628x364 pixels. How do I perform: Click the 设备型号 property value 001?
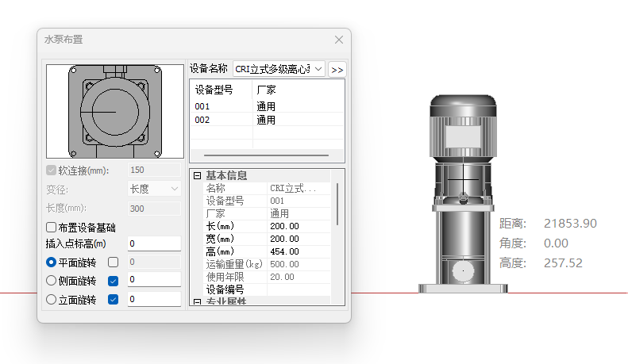pos(299,201)
